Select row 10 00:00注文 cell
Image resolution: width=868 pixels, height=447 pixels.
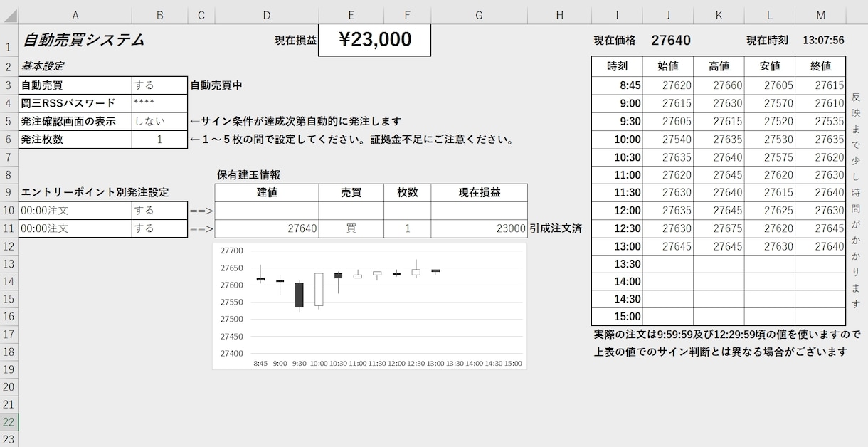[x=75, y=211]
